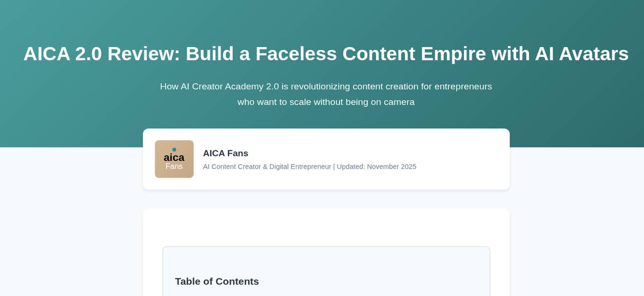This screenshot has height=296, width=644.
Task: Click the AICA Fans logo thumbnail
Action: [x=174, y=159]
